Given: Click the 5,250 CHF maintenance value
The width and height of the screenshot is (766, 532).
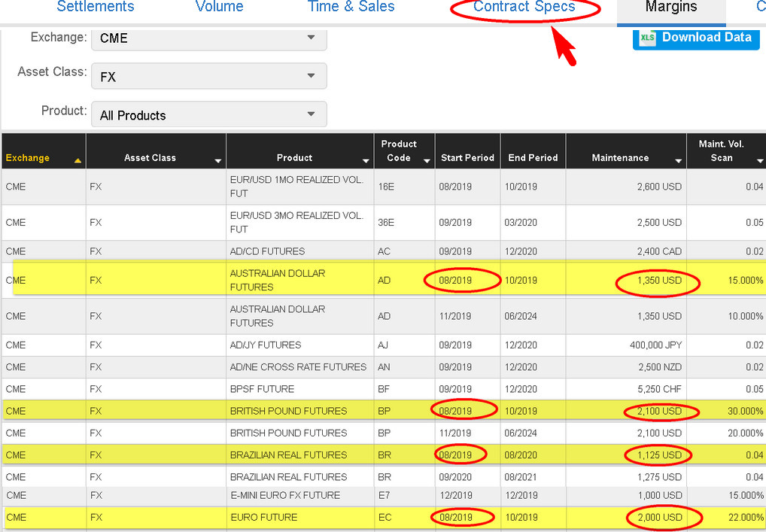Looking at the screenshot, I should click(660, 389).
